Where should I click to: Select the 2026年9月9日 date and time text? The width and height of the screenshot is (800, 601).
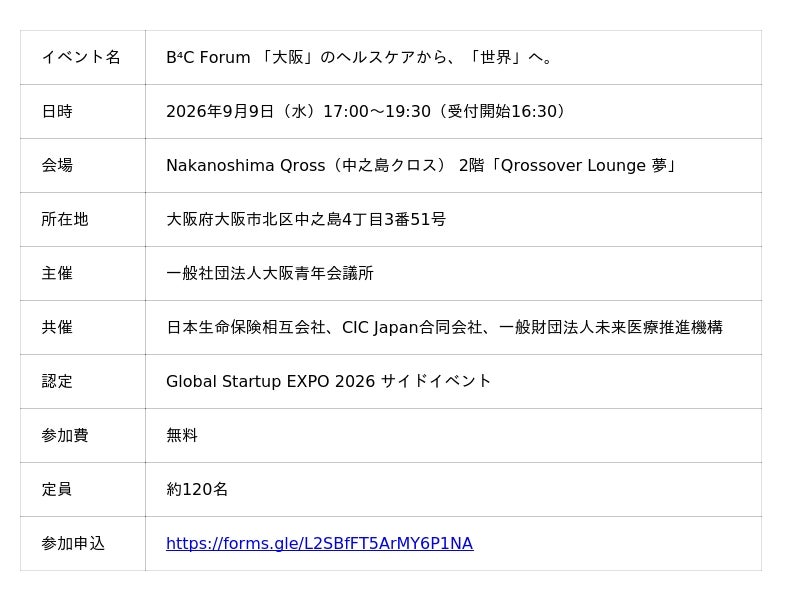(x=367, y=111)
